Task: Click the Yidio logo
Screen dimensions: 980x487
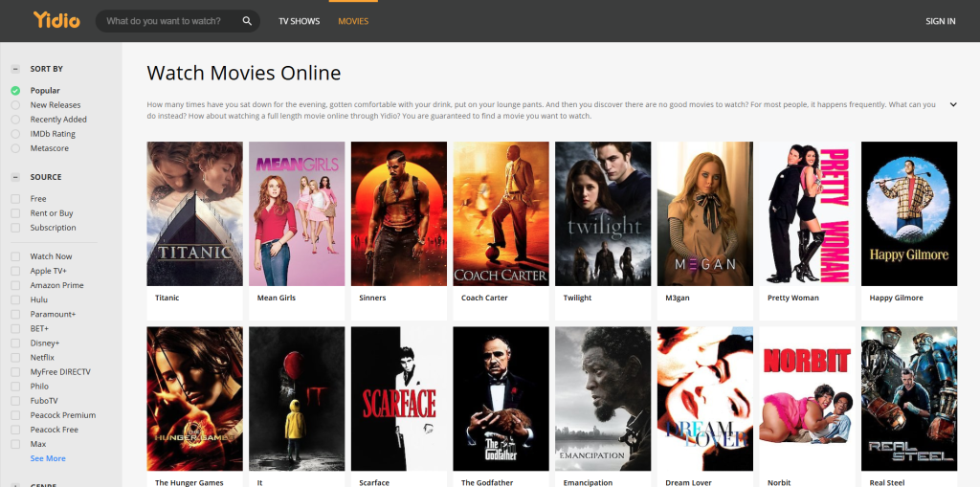Action: pyautogui.click(x=56, y=20)
